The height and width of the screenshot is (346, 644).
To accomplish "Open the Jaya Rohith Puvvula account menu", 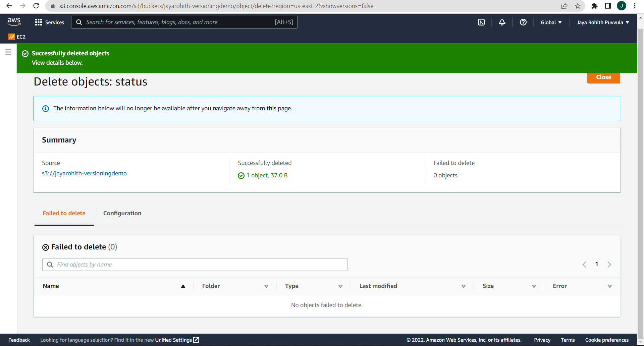I will point(602,22).
